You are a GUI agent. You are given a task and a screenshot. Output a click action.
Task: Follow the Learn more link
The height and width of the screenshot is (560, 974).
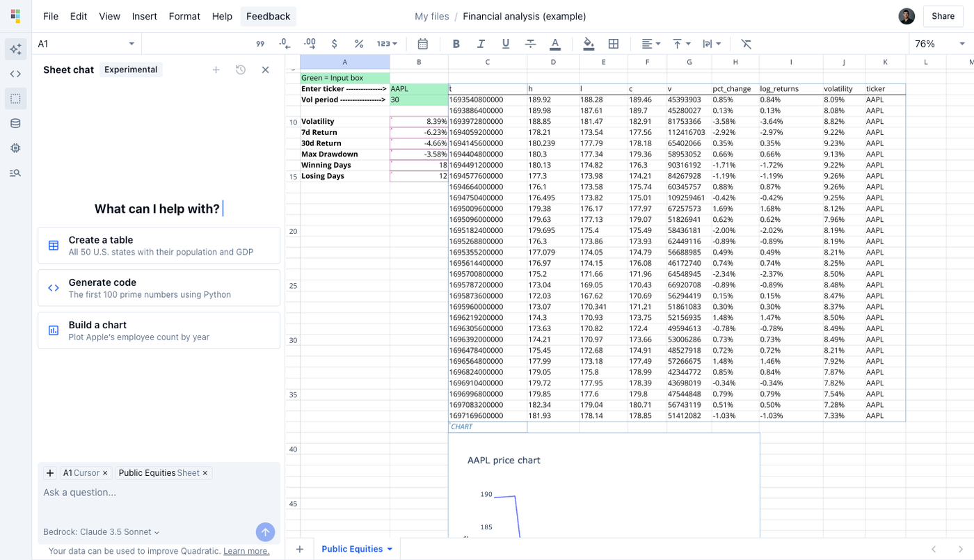tap(246, 551)
